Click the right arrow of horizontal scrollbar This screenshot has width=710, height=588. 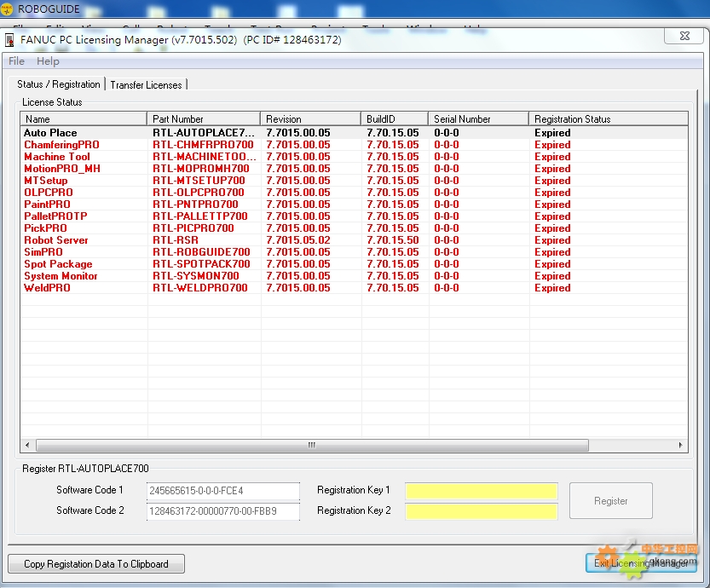[x=680, y=446]
